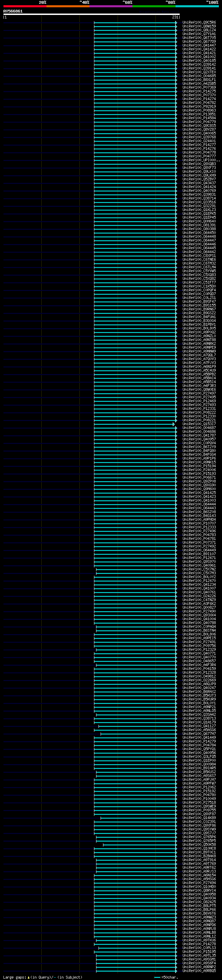The image size is (222, 980).
Task: Select hit UniRef100_P14278
Action: (199, 944)
